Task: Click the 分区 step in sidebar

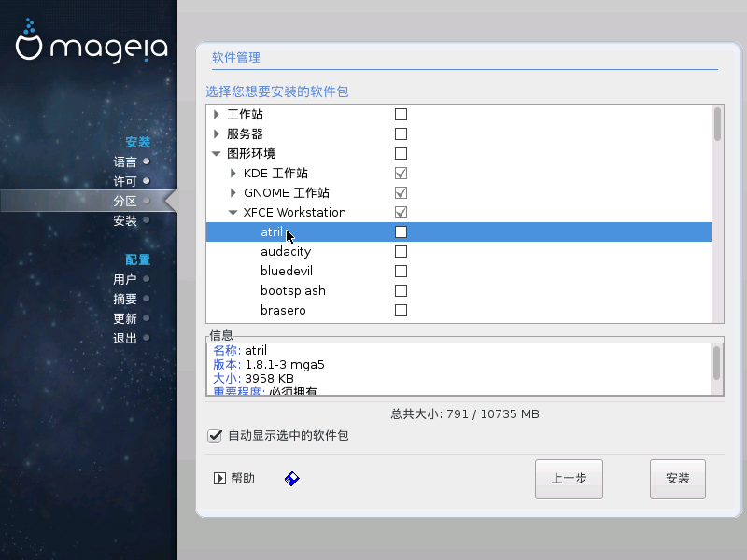Action: coord(132,201)
